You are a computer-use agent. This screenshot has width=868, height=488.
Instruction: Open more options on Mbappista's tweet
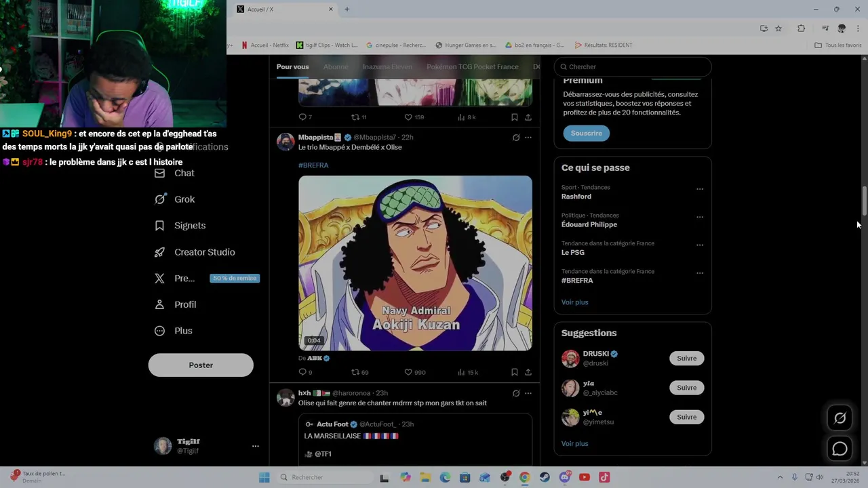click(528, 138)
